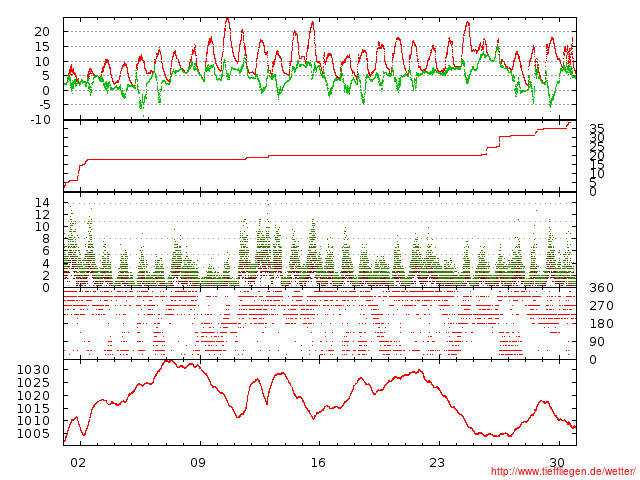Select the 1030 pressure axis label
Screen dimensions: 640x480
point(33,370)
